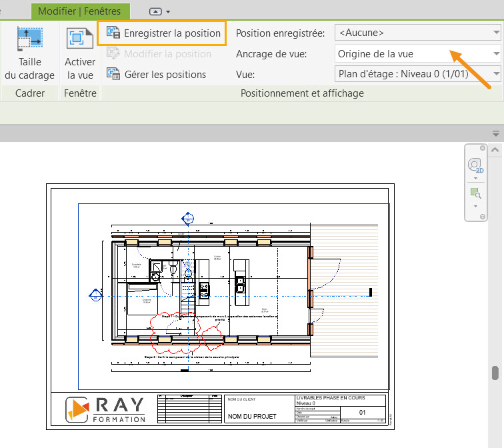Select the top grid bubble marker in plan
The width and height of the screenshot is (504, 448).
click(187, 218)
